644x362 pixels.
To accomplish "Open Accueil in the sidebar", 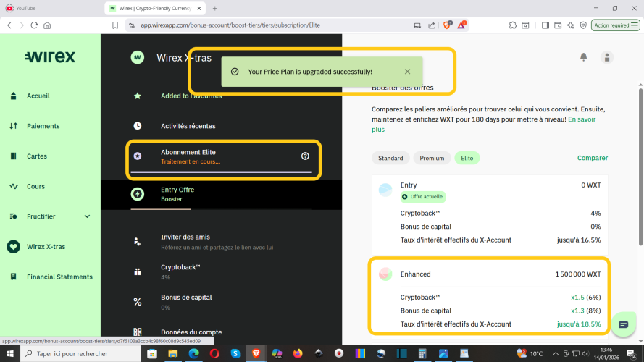I will coord(38,96).
